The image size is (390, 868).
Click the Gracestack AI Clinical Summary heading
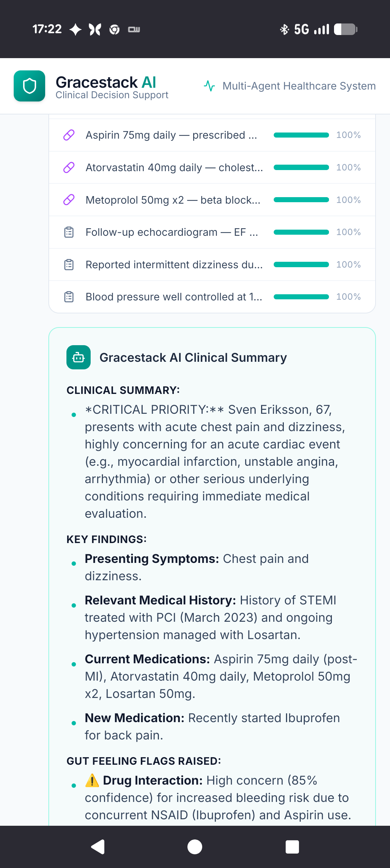(x=193, y=357)
